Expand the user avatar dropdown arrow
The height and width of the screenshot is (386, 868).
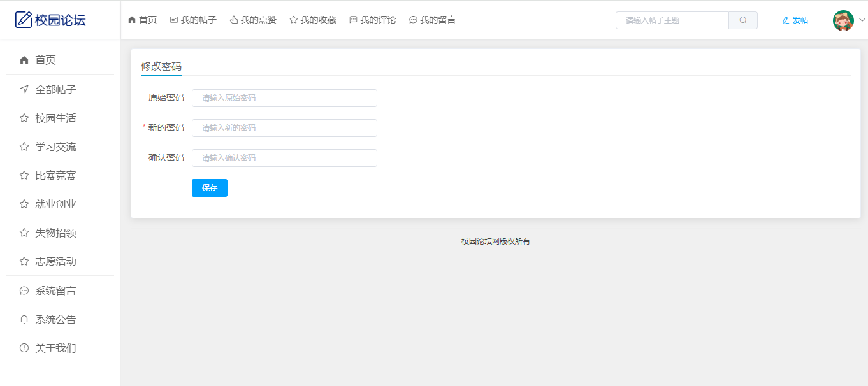click(x=862, y=20)
